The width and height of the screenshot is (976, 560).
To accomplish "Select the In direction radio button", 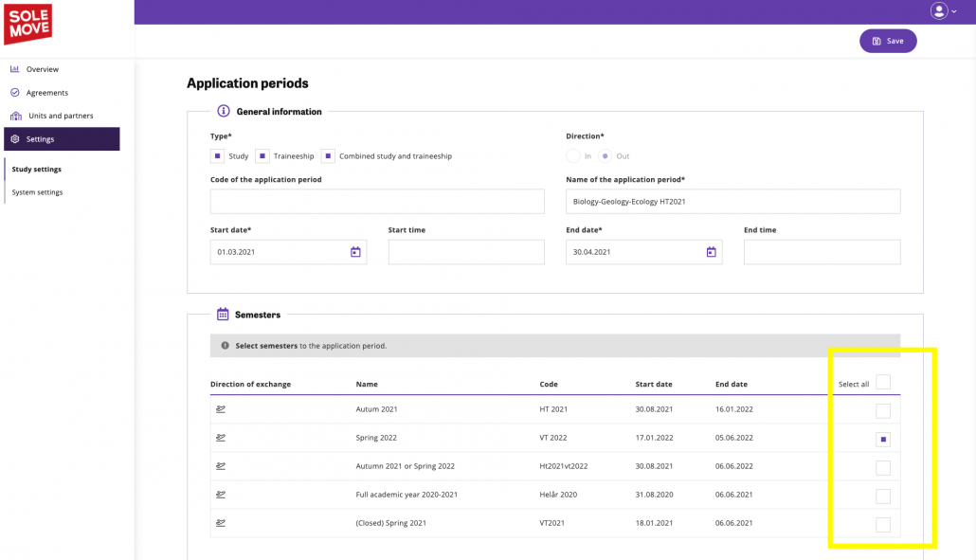I will click(x=573, y=155).
